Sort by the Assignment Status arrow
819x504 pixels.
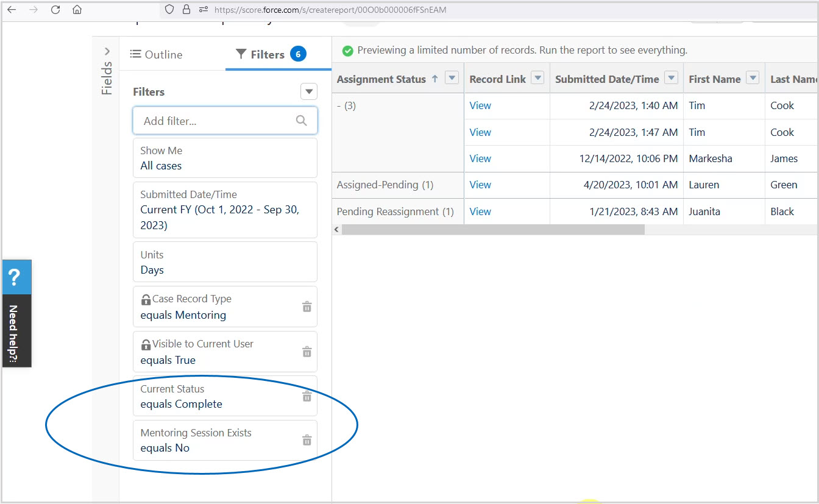[x=434, y=79]
